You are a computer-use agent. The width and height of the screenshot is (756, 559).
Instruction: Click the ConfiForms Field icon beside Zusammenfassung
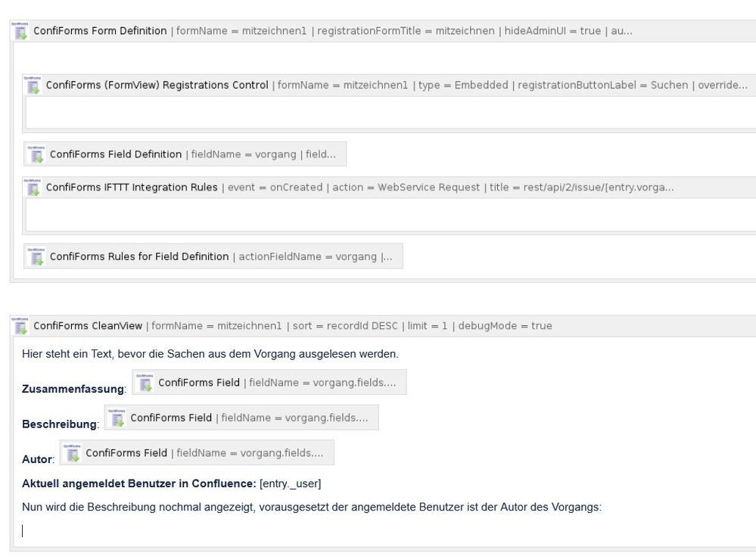coord(145,382)
